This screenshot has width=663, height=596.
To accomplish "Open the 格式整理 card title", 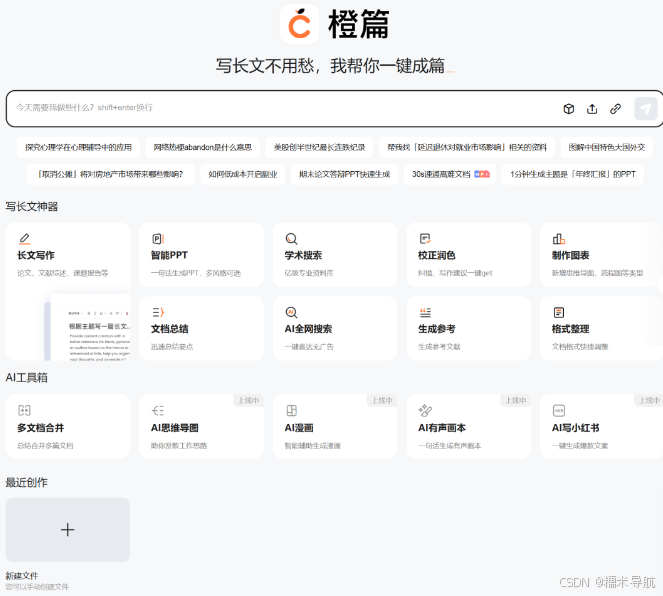I will tap(570, 329).
